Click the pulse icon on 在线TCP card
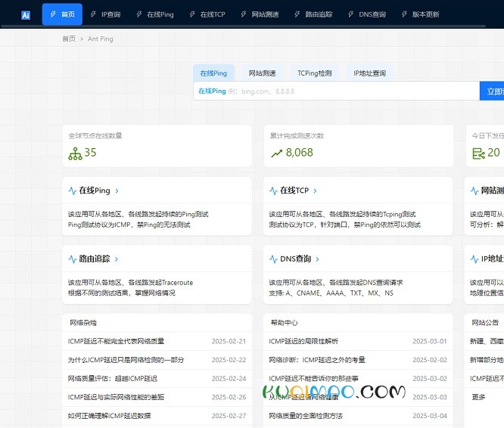Image resolution: width=504 pixels, height=428 pixels. 273,191
